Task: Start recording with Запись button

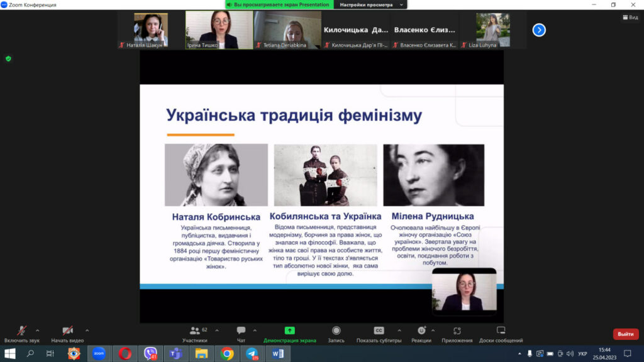Action: (x=336, y=331)
